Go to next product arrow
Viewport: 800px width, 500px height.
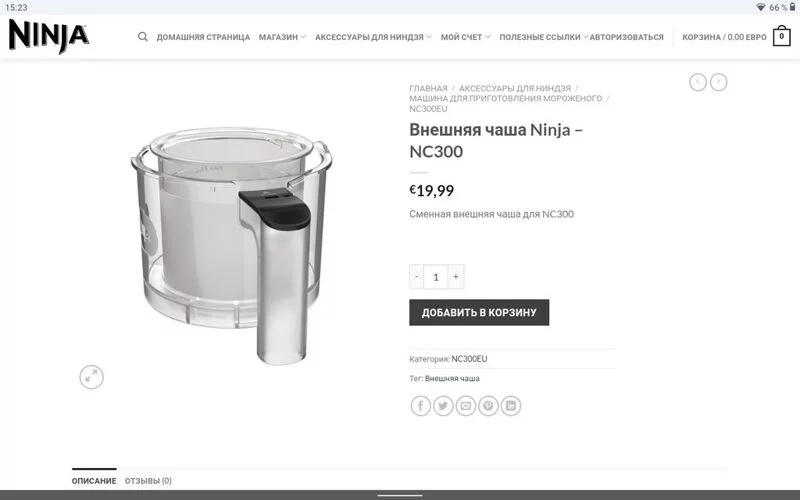[x=718, y=82]
